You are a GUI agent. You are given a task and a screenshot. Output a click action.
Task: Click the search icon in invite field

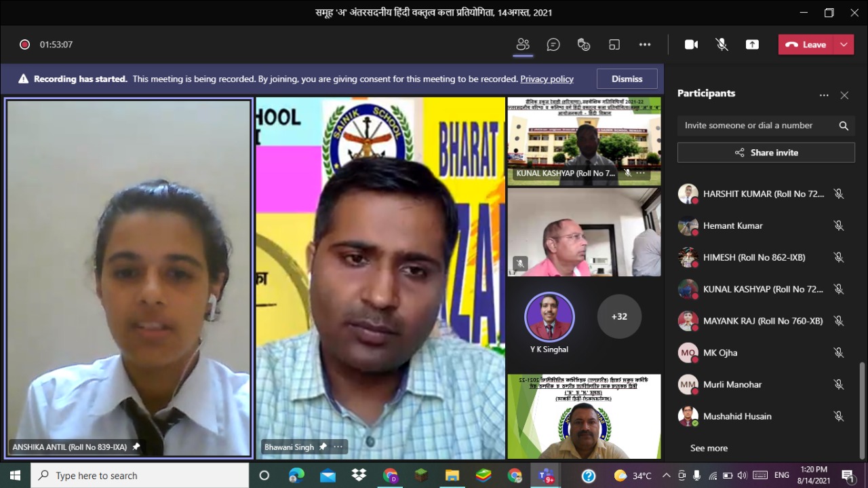pos(844,126)
